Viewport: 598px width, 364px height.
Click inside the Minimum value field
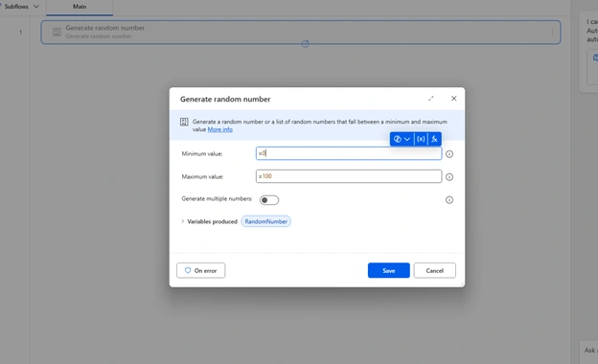(349, 153)
